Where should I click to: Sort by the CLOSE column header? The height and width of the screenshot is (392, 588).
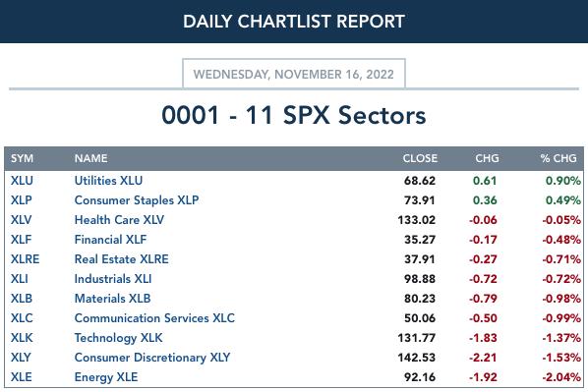pyautogui.click(x=420, y=158)
